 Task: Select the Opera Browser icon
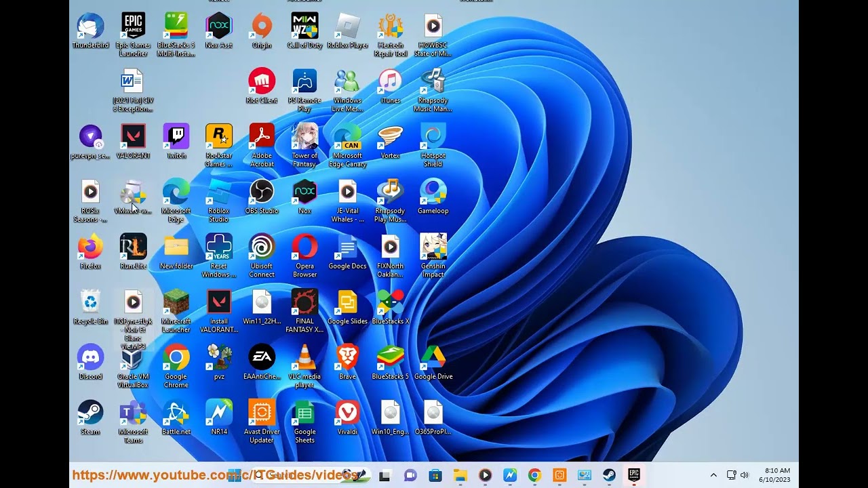304,256
